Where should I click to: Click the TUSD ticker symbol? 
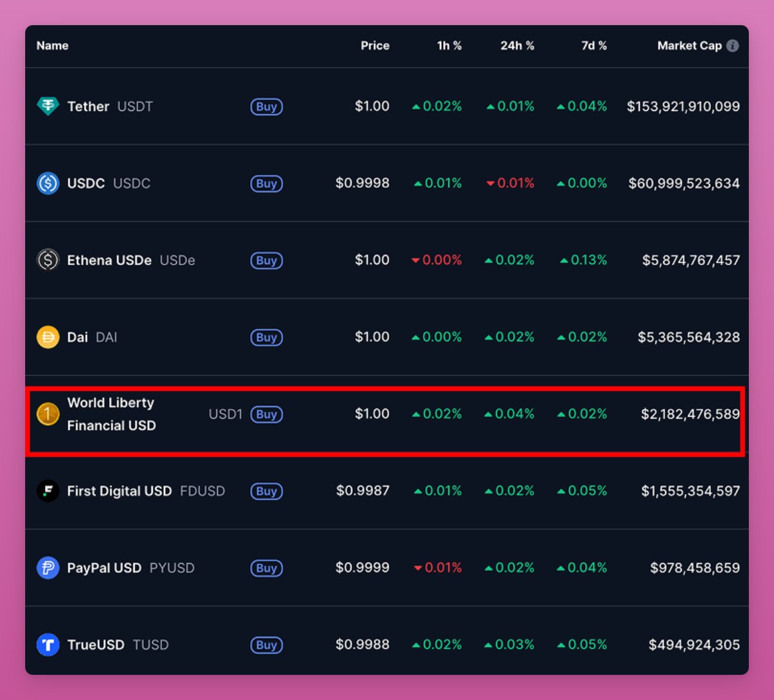(x=151, y=645)
